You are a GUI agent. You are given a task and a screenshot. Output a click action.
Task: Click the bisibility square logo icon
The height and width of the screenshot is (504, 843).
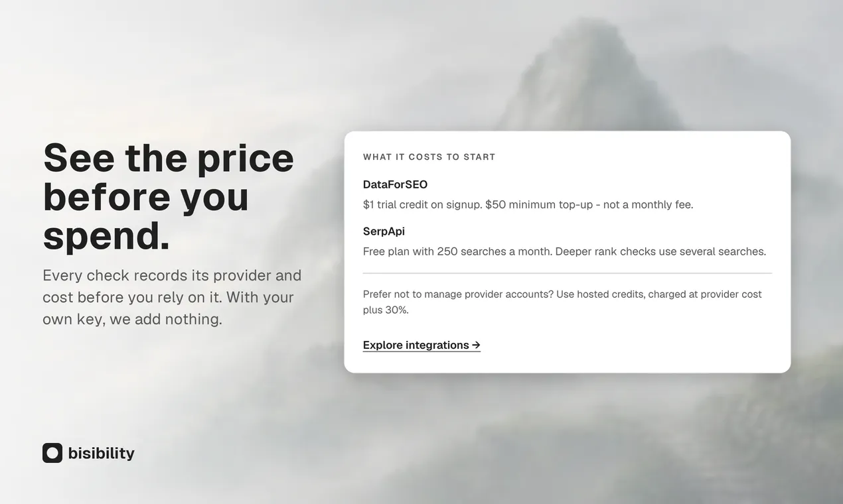click(52, 453)
